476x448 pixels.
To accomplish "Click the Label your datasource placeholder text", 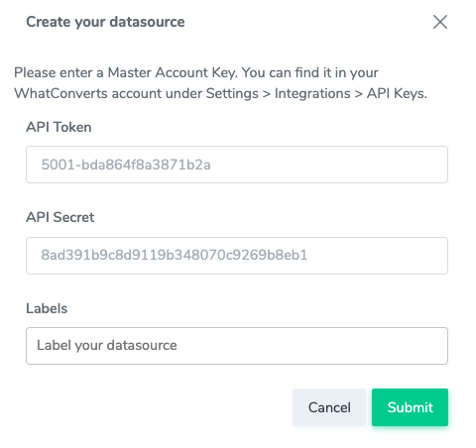I will 107,346.
